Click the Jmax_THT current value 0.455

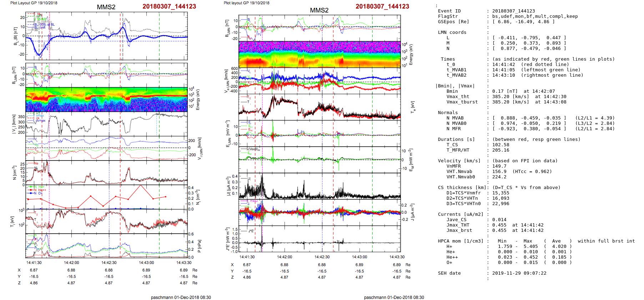coord(499,225)
